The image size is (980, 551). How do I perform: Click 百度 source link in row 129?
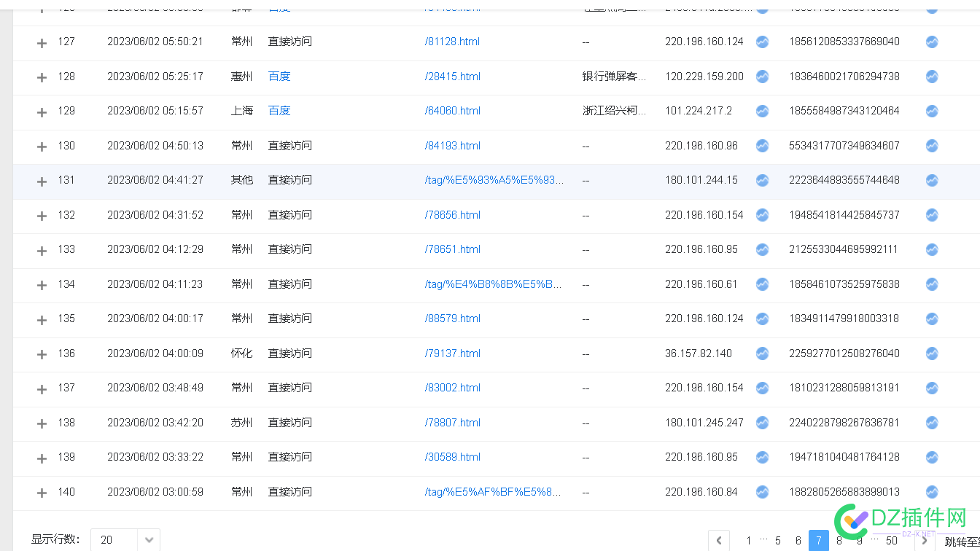279,111
